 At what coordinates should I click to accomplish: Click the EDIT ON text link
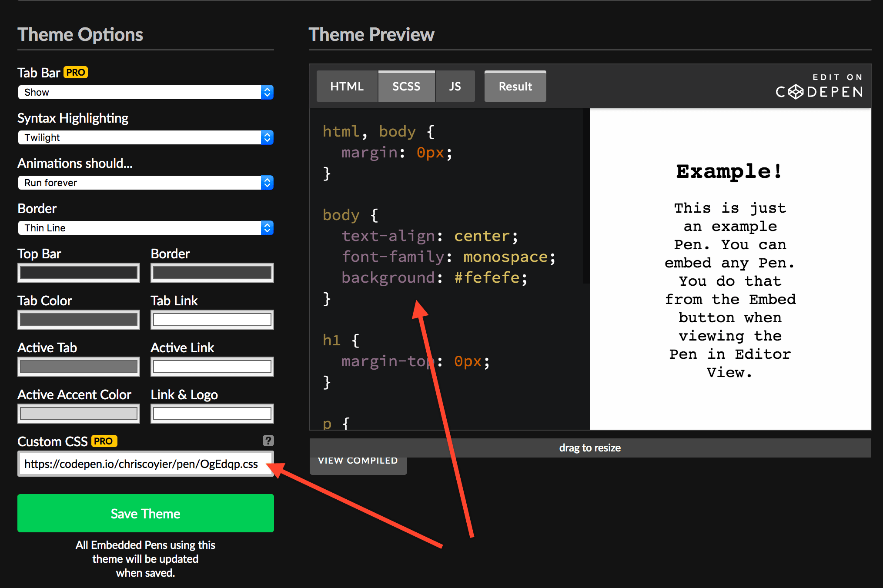point(838,77)
